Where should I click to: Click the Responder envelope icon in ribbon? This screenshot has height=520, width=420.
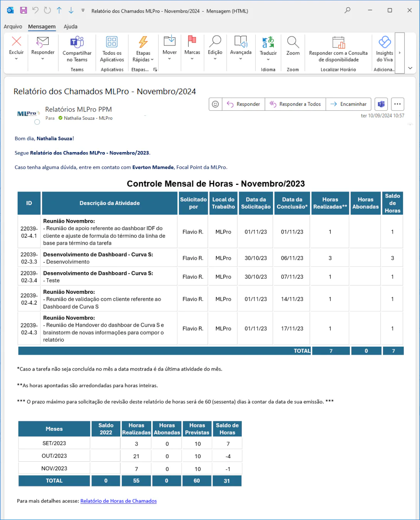(43, 41)
